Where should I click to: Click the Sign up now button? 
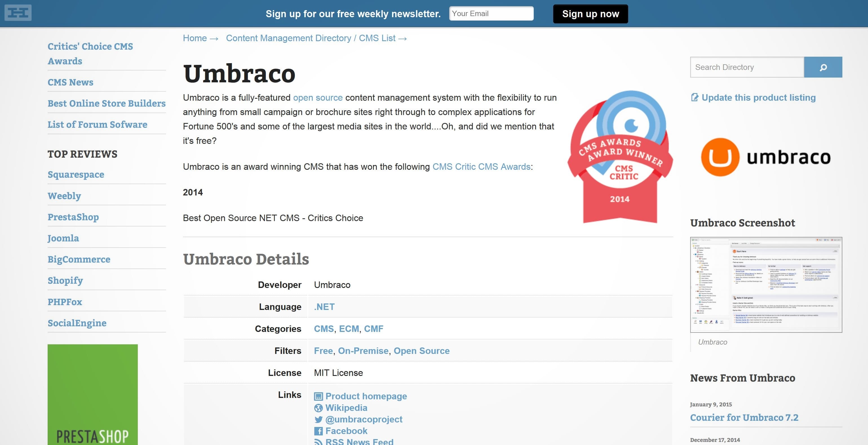coord(590,14)
